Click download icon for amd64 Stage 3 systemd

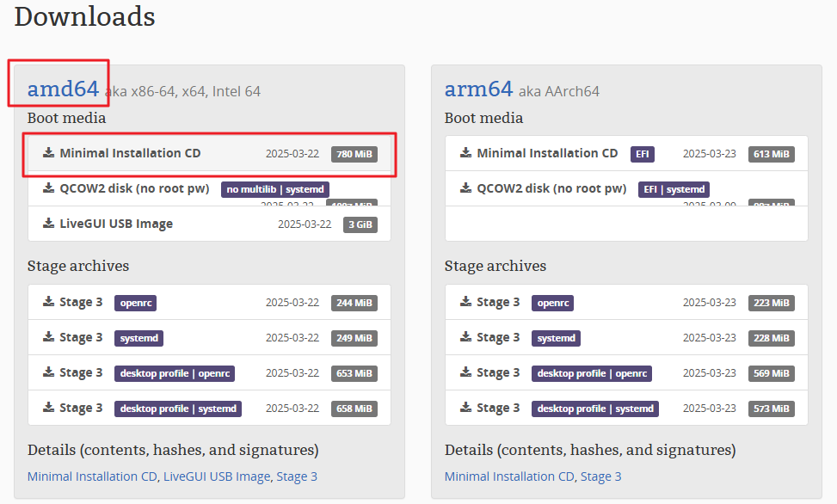point(48,337)
